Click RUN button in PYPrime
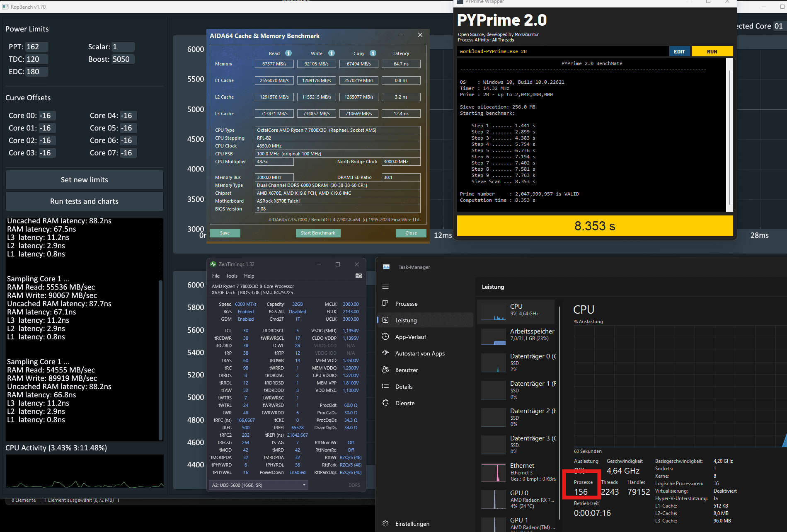Viewport: 787px width, 532px height. point(712,51)
